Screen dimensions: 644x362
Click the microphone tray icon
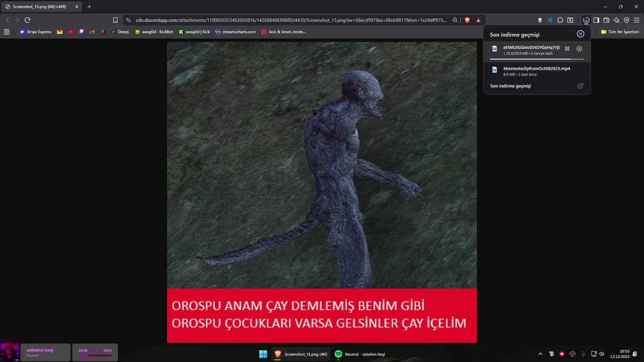click(x=583, y=354)
